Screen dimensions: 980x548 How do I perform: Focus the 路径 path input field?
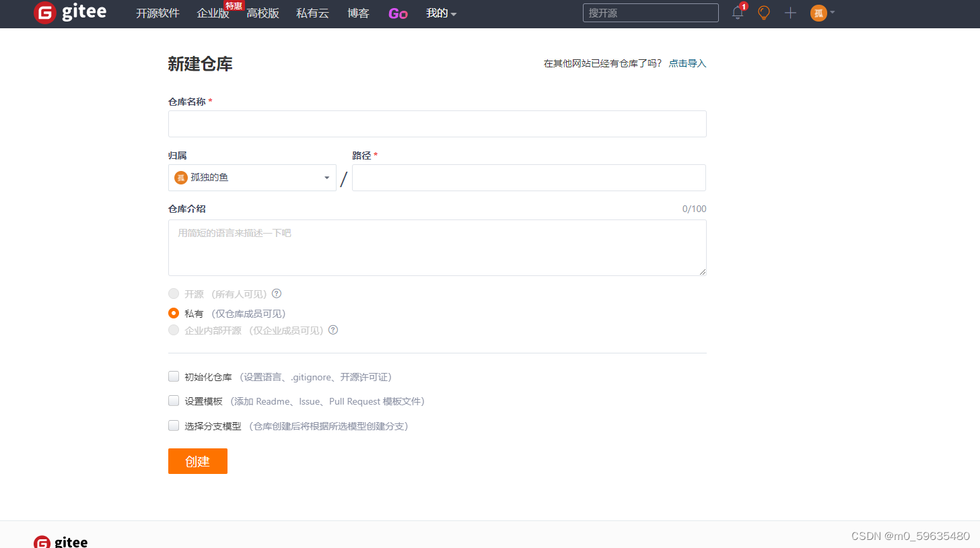click(529, 178)
